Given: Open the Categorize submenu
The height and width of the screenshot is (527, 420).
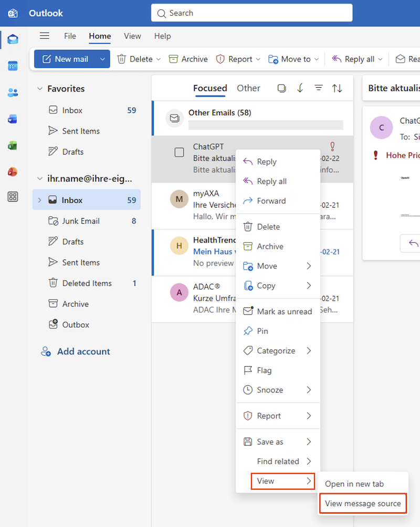Looking at the screenshot, I should (x=278, y=350).
